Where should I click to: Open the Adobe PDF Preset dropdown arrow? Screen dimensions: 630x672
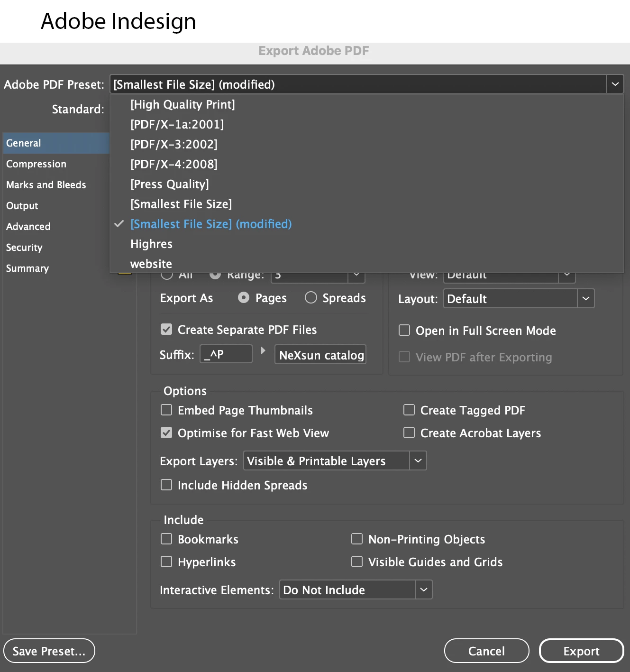615,84
